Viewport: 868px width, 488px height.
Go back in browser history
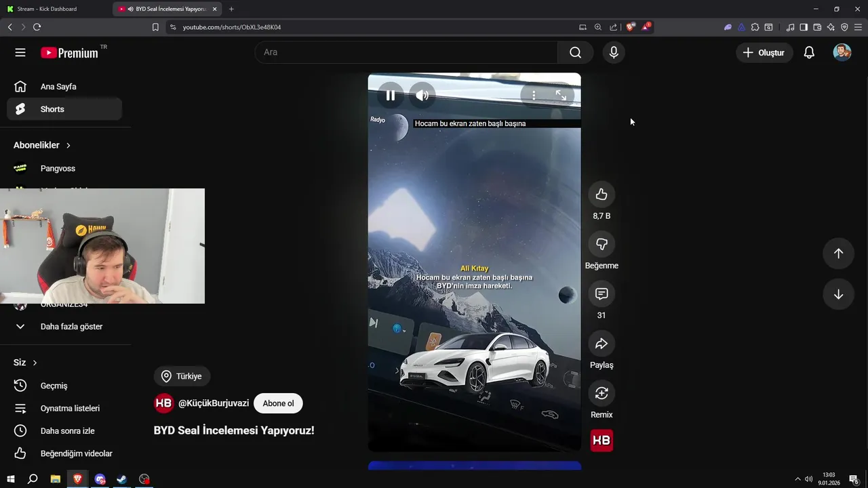tap(9, 27)
